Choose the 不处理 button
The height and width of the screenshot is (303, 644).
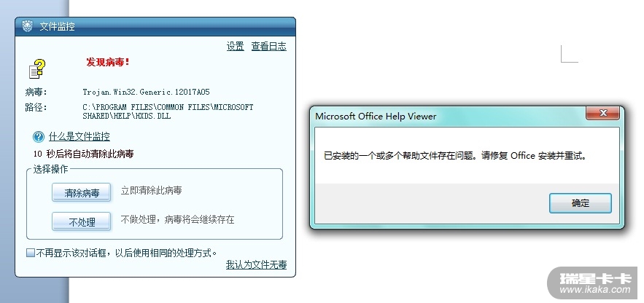click(81, 221)
